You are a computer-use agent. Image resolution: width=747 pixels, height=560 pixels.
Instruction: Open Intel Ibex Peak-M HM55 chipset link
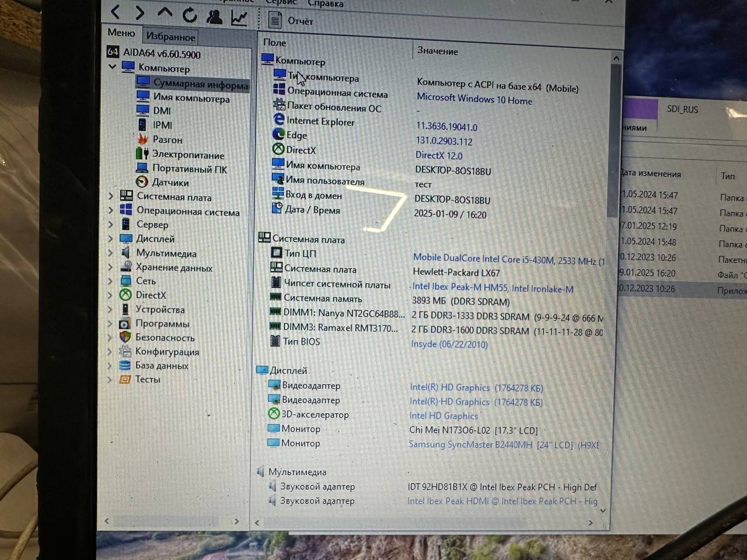493,288
